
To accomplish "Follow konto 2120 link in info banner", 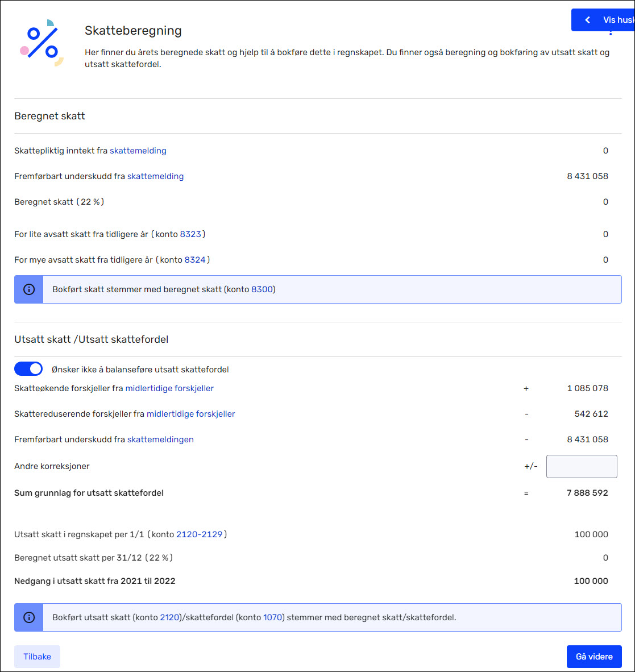I will tap(169, 617).
